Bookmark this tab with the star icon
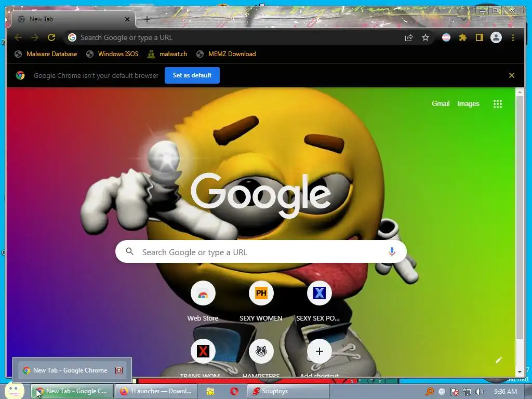The width and height of the screenshot is (532, 399). tap(425, 37)
